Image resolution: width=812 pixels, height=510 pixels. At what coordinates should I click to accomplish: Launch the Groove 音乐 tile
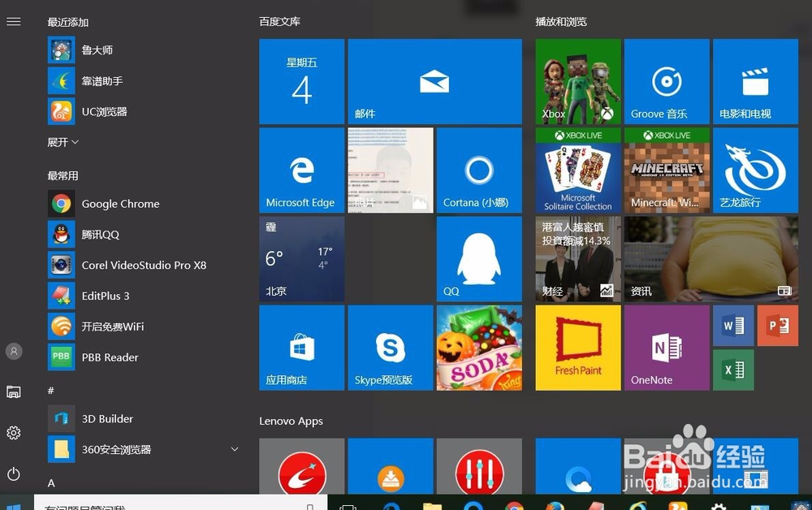(x=667, y=81)
